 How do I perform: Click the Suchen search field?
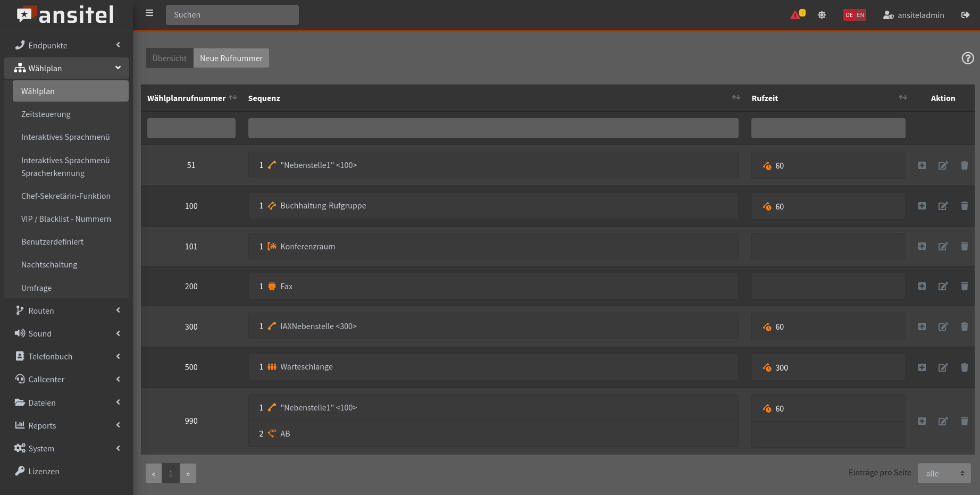232,15
